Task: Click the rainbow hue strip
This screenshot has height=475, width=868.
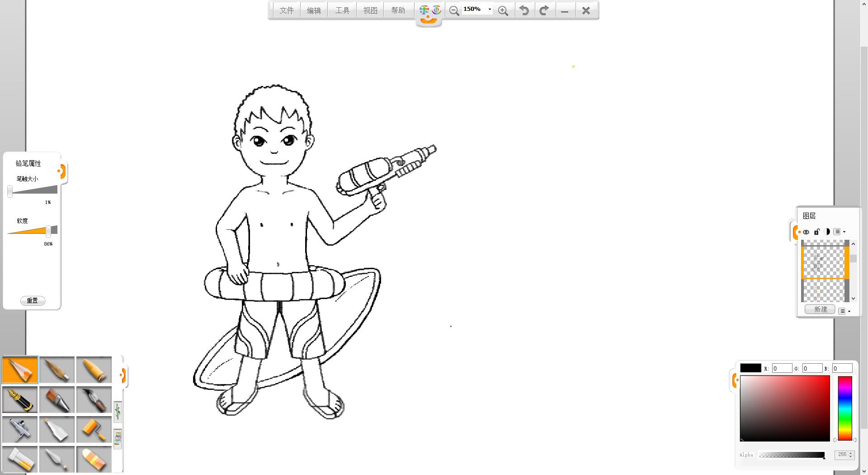Action: click(844, 408)
